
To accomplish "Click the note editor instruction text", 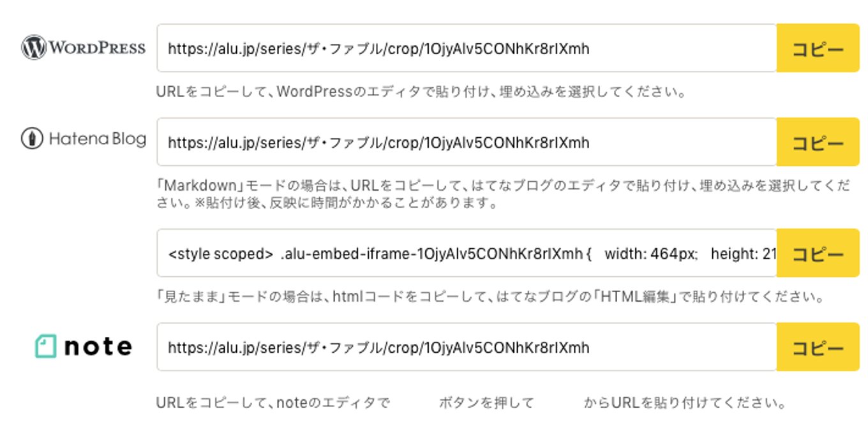I will point(470,403).
